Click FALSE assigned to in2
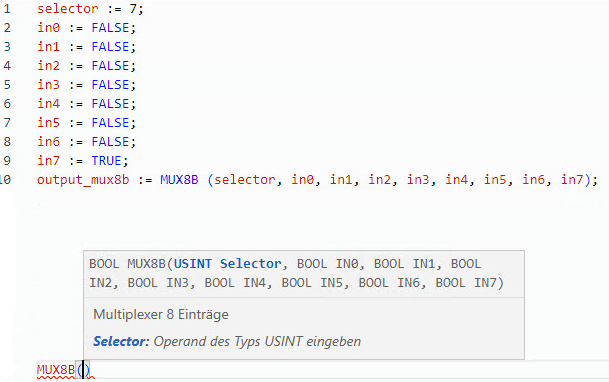 click(110, 66)
